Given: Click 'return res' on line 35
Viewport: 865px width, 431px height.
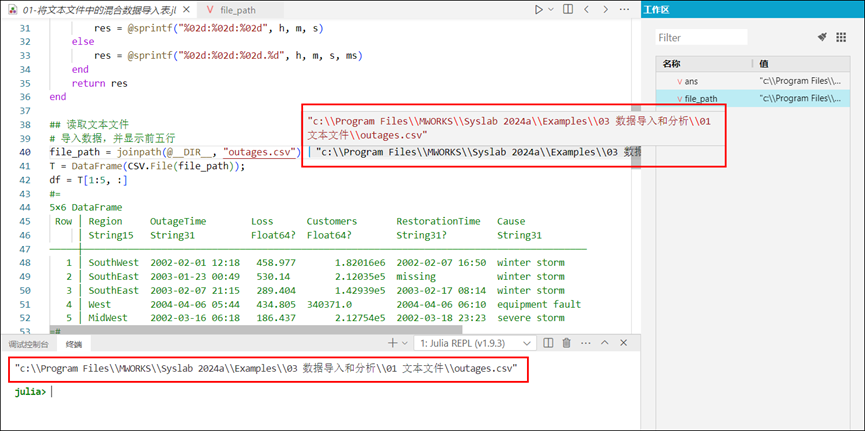Looking at the screenshot, I should point(99,83).
